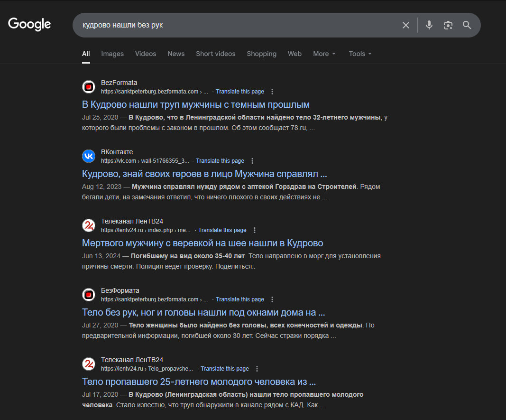Translate the first BezFormata result page
506x420 pixels.
[240, 92]
